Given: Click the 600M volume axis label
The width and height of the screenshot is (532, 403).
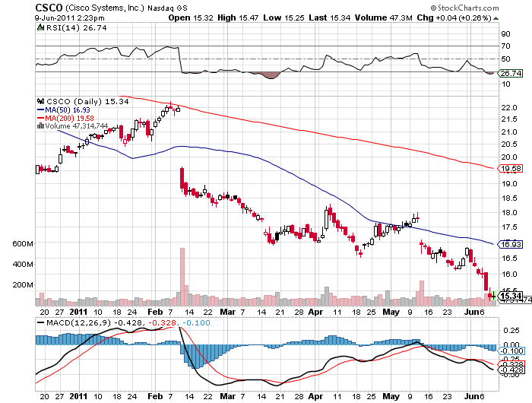Looking at the screenshot, I should click(23, 244).
